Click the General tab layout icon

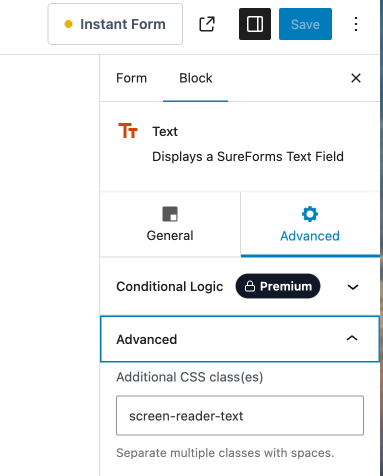click(170, 214)
